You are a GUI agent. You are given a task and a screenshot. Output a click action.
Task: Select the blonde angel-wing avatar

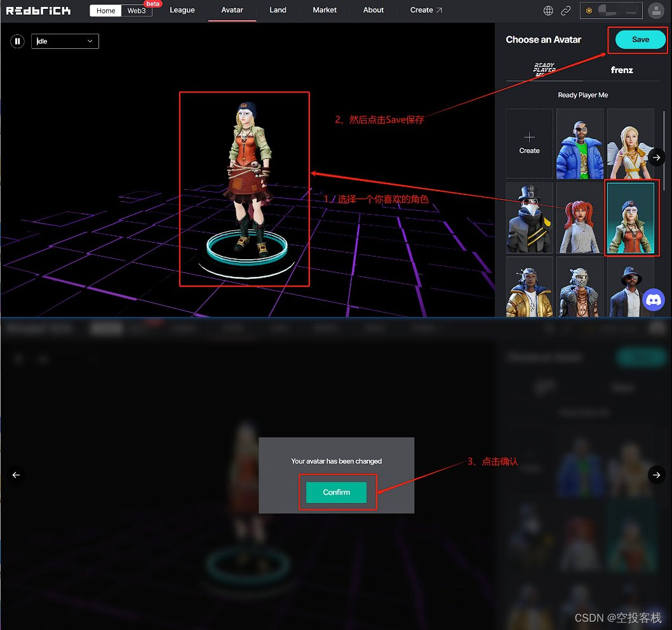click(x=631, y=144)
